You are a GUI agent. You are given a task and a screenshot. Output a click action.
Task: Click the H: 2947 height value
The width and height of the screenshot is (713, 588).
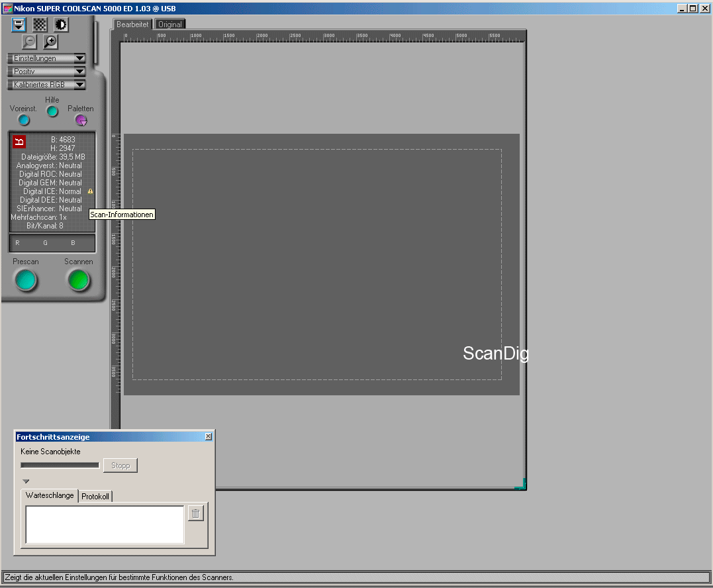click(63, 148)
